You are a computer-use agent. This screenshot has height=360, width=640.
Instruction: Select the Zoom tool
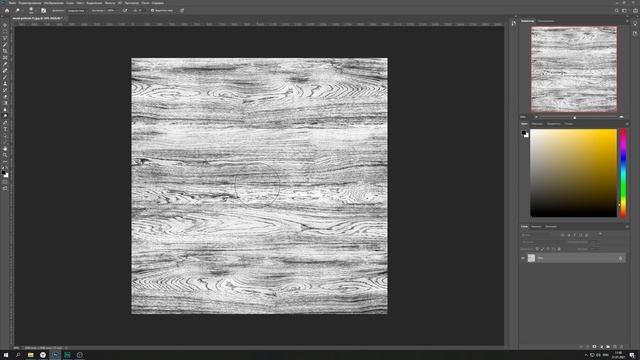pos(5,156)
